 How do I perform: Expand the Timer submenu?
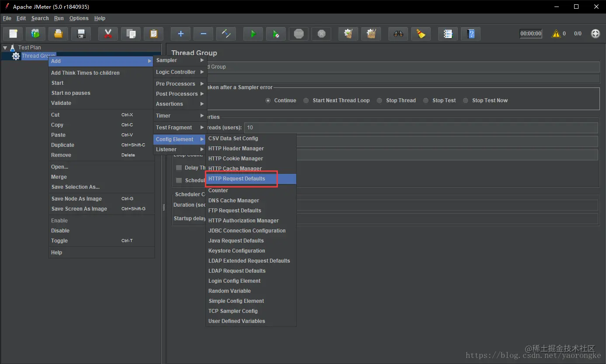(x=180, y=116)
